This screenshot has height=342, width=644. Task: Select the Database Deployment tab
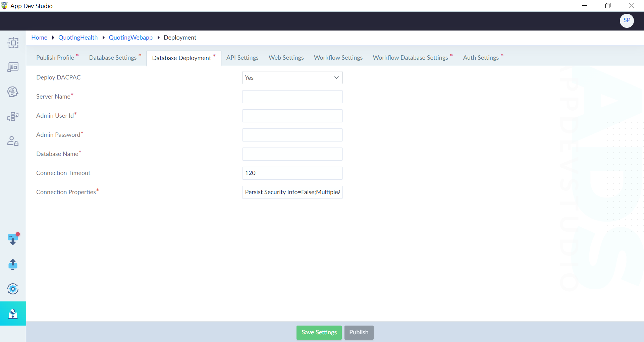click(x=184, y=58)
